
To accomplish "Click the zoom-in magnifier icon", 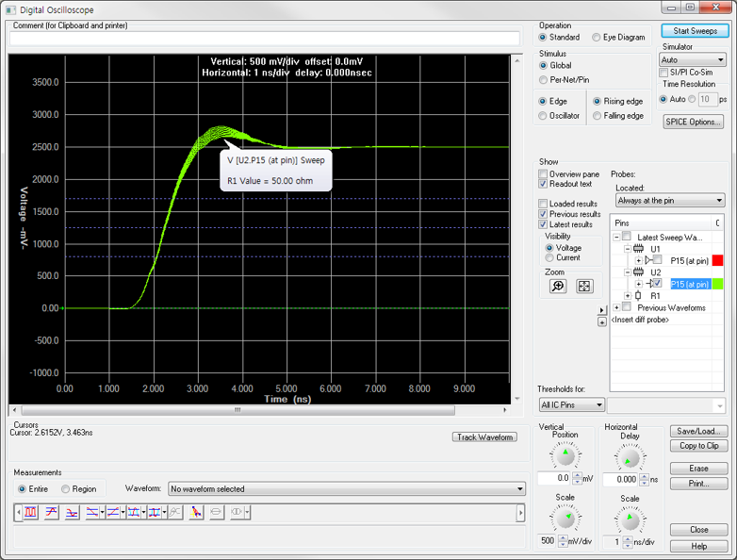I will (558, 287).
